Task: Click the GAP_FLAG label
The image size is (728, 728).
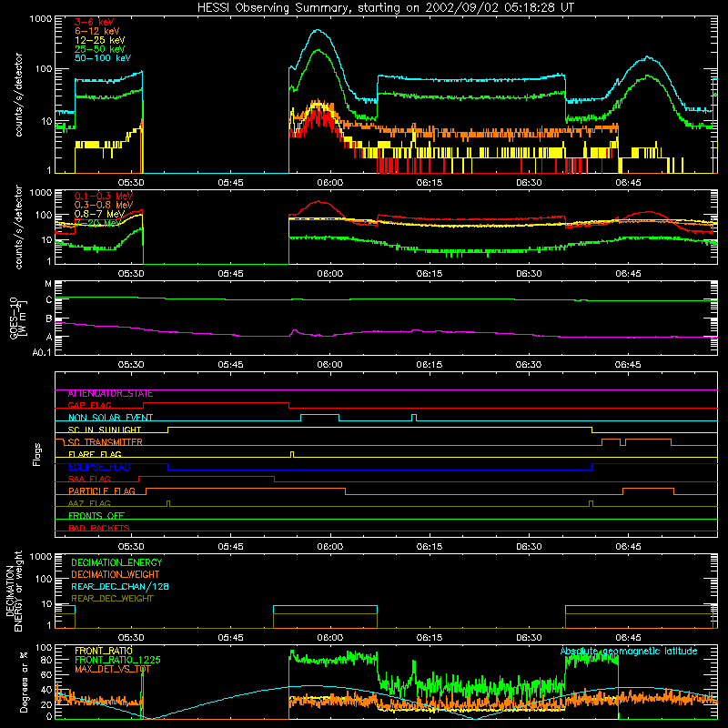Action: (x=89, y=405)
